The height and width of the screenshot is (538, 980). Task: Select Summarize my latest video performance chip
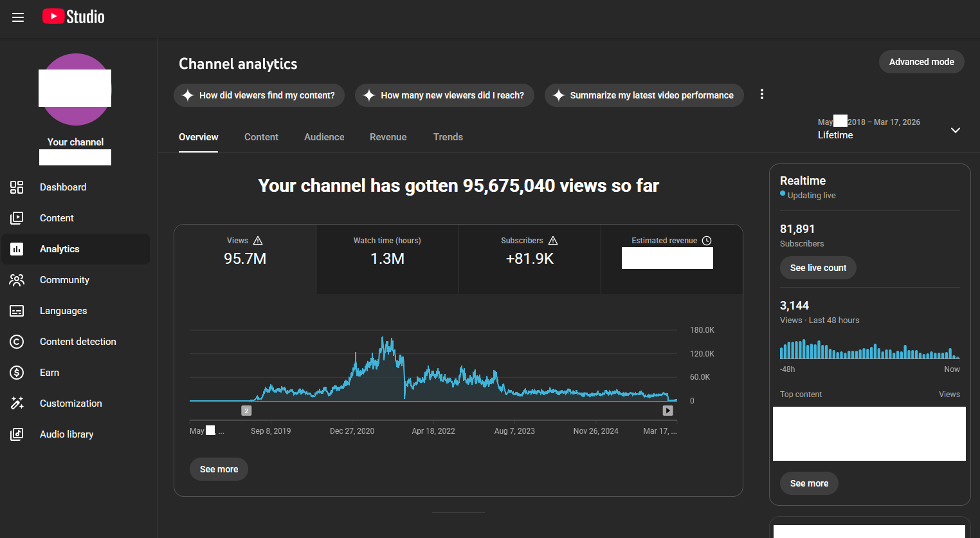(644, 95)
